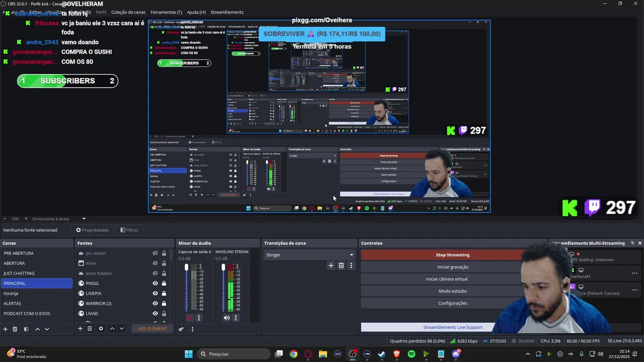The width and height of the screenshot is (644, 362).
Task: Open WAVELINK STREAM channel options
Action: click(x=235, y=318)
